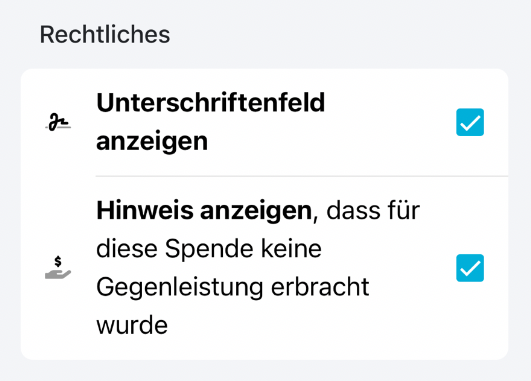Click the text diese Spende keine

tap(209, 249)
